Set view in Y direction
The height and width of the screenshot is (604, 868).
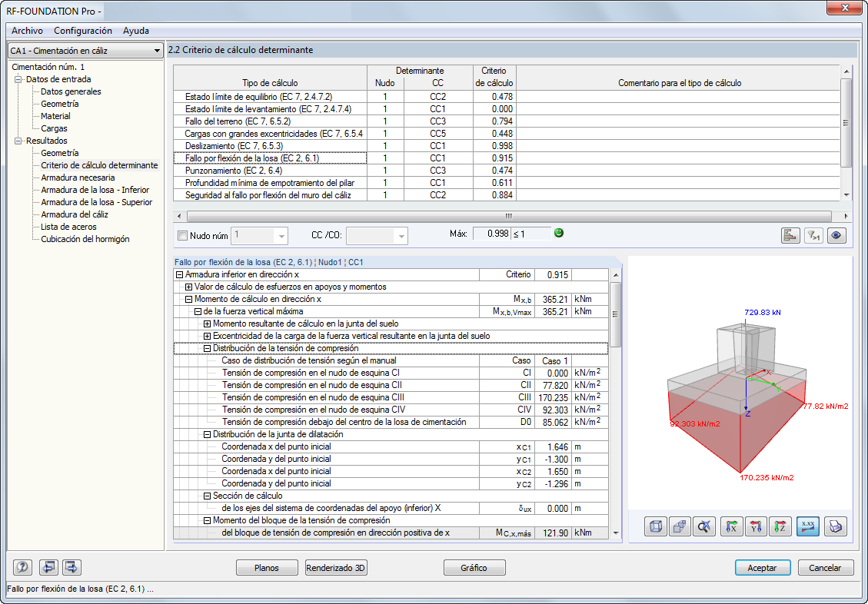pos(757,526)
